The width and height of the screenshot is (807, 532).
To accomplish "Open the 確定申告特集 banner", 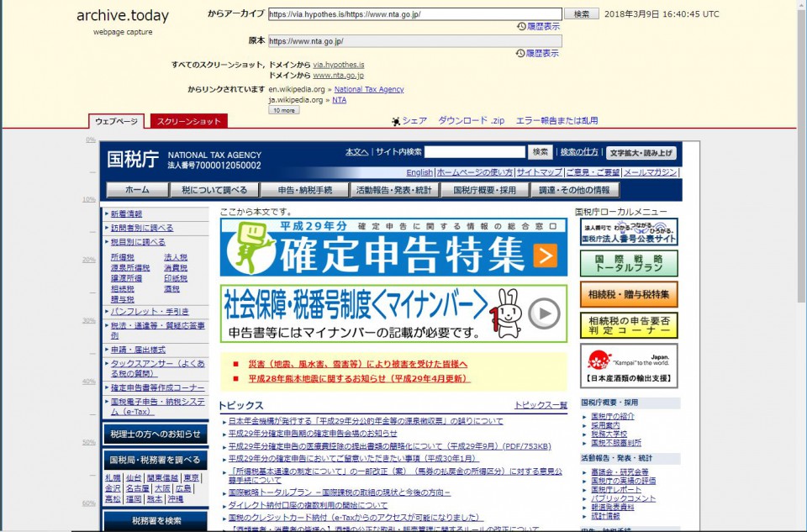I will pos(393,247).
